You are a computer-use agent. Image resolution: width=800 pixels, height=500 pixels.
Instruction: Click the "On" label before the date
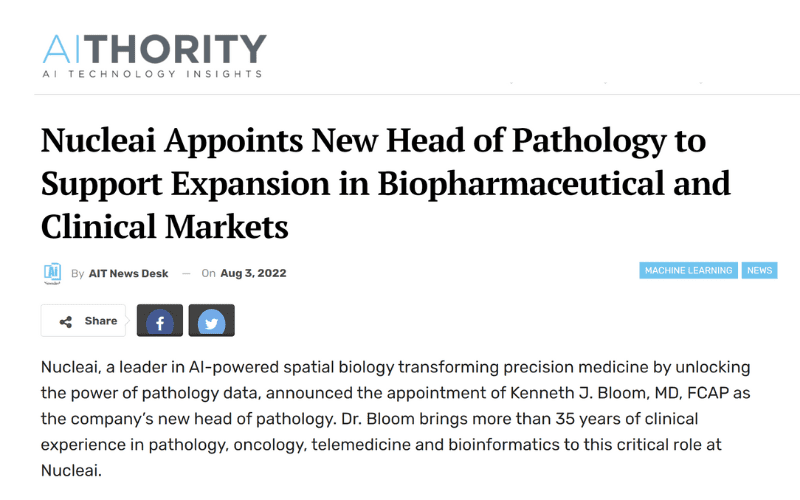pyautogui.click(x=208, y=273)
